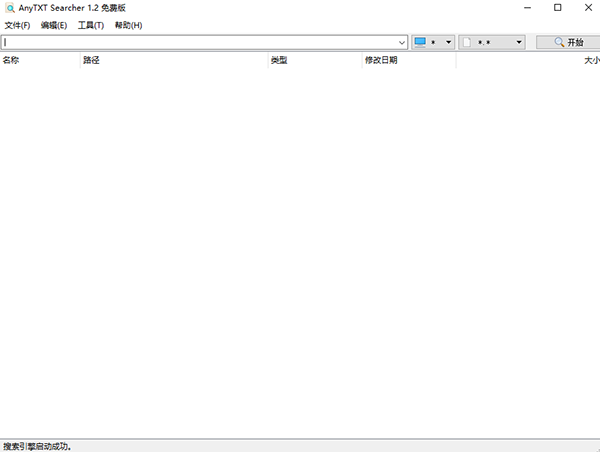The width and height of the screenshot is (600, 452).
Task: Click the computer drive icon
Action: coord(420,42)
